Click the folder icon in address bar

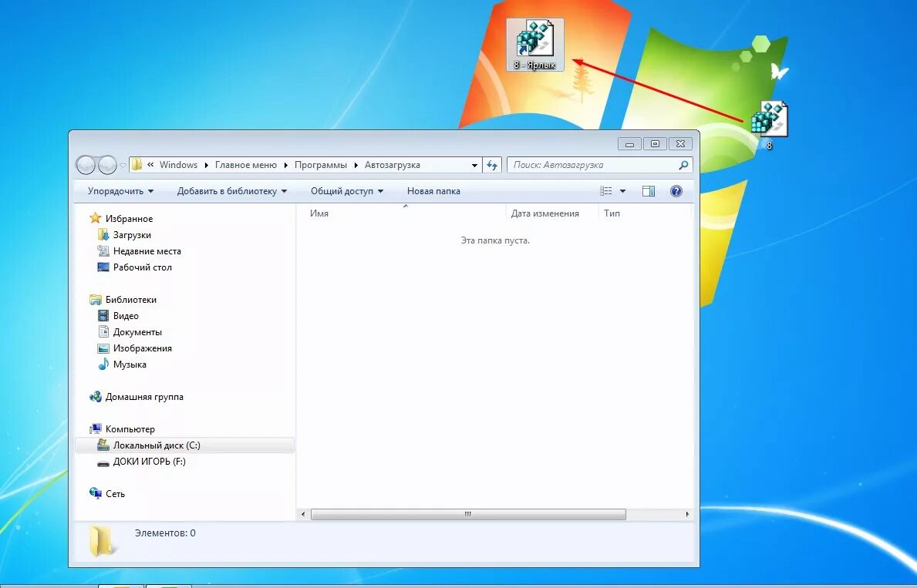(x=137, y=165)
